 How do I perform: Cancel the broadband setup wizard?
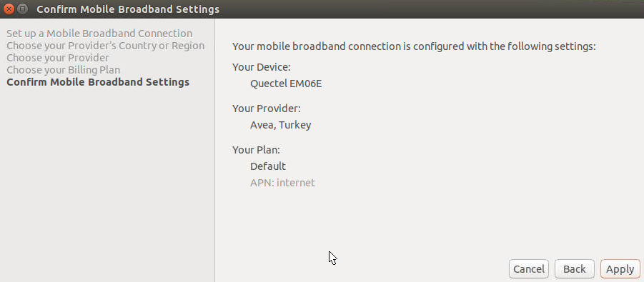[529, 269]
